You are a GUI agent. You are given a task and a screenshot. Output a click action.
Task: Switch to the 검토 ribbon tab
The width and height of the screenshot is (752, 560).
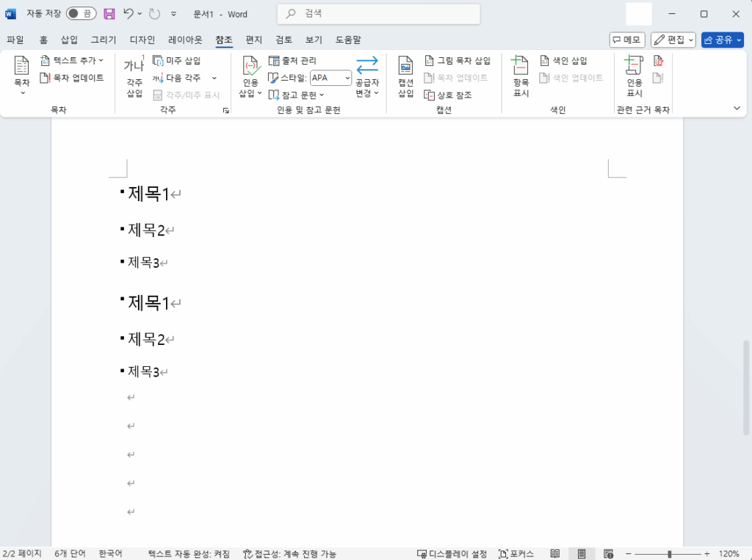pos(283,40)
